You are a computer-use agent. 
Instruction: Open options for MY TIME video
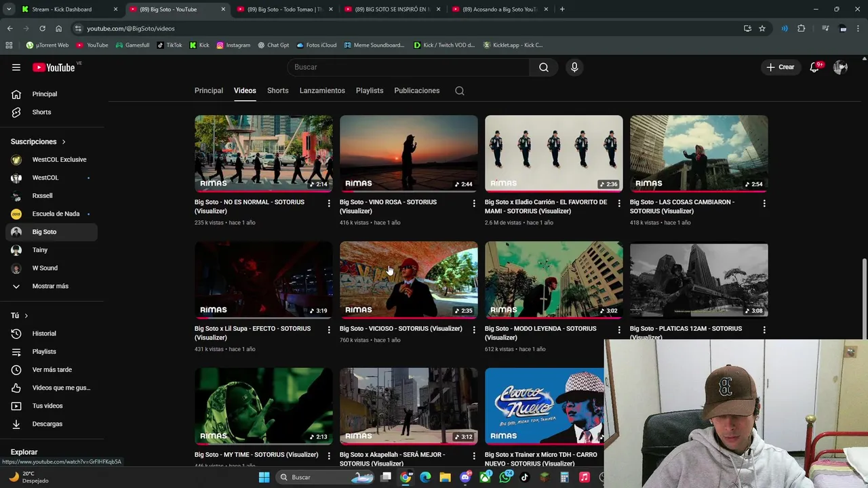click(329, 456)
